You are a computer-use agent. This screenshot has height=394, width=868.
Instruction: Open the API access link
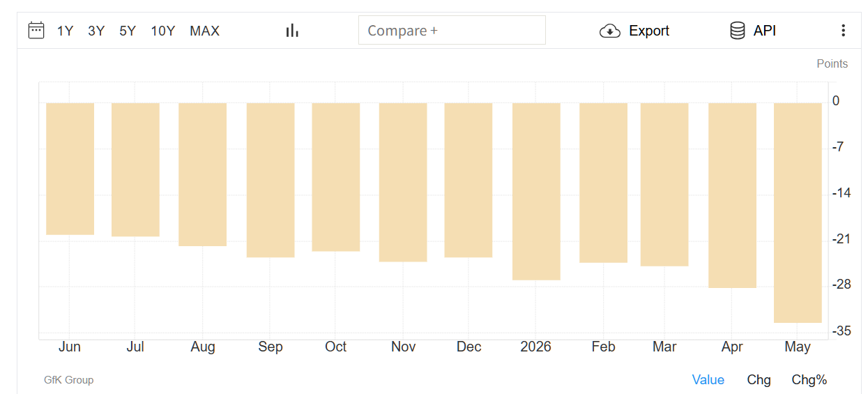pyautogui.click(x=765, y=31)
